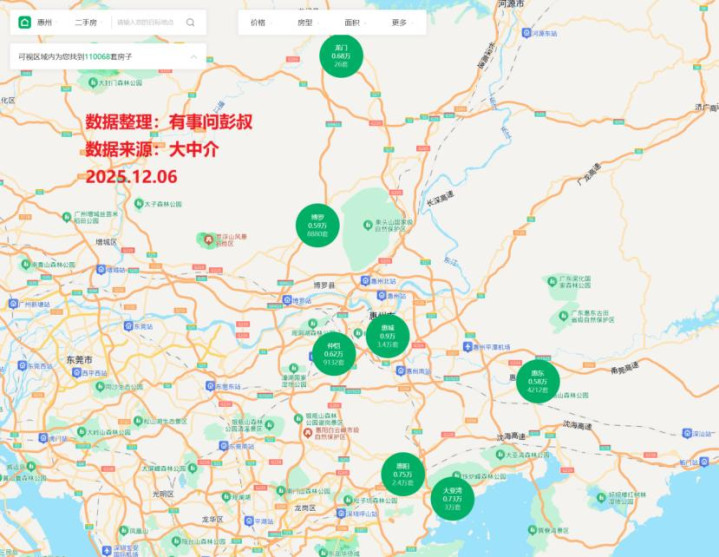
Task: Click the search magnifier icon
Action: [190, 21]
